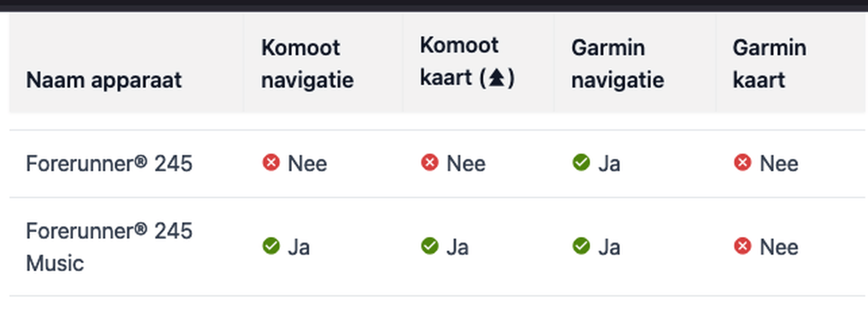Select the Komoot navigatie column header

coord(308,64)
